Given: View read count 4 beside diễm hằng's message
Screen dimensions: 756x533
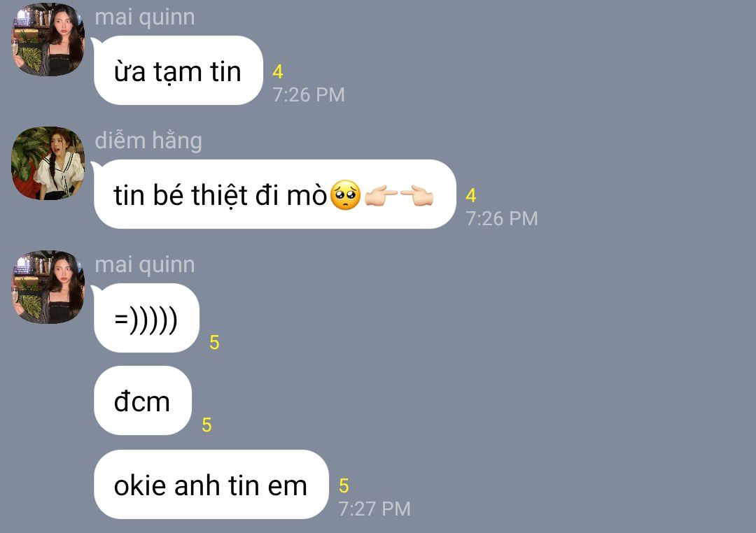Looking at the screenshot, I should (x=471, y=196).
